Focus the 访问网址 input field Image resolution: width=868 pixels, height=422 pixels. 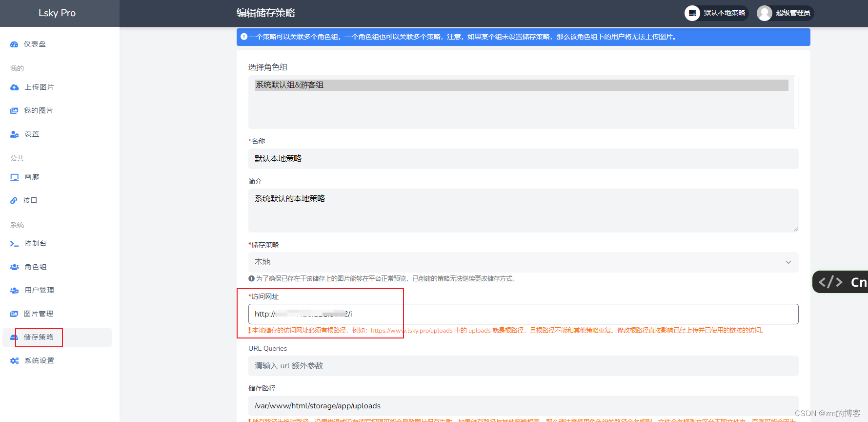pos(523,314)
